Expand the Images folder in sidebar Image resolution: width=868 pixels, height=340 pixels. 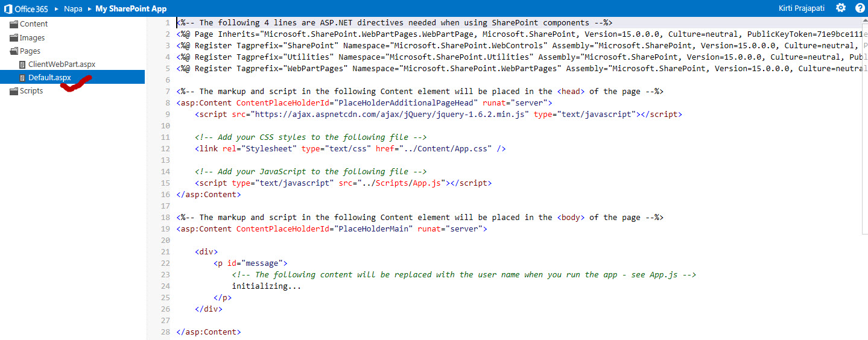32,38
